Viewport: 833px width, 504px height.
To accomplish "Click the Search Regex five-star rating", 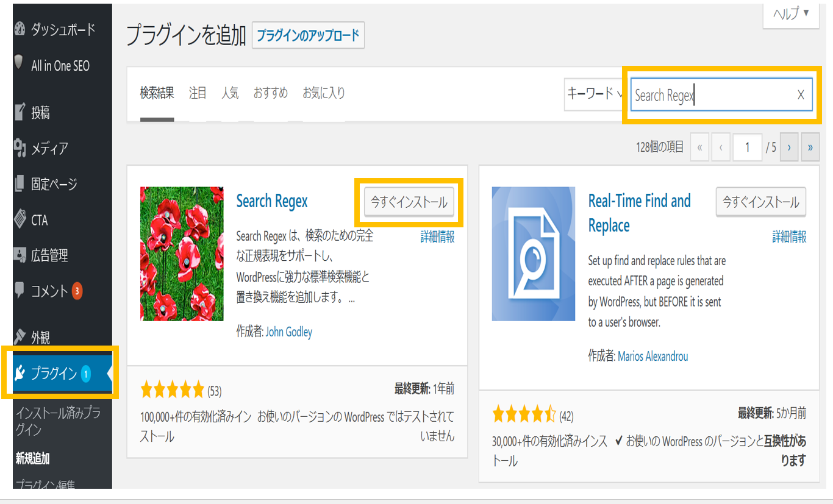I will click(173, 389).
